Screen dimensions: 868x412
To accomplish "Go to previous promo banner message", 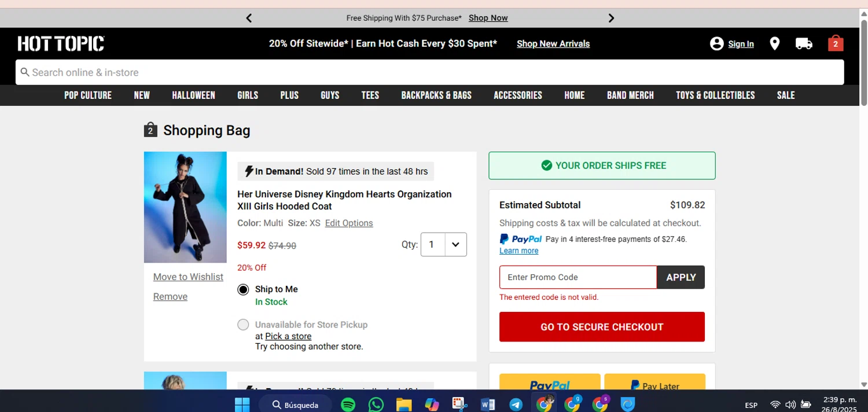I will tap(249, 18).
